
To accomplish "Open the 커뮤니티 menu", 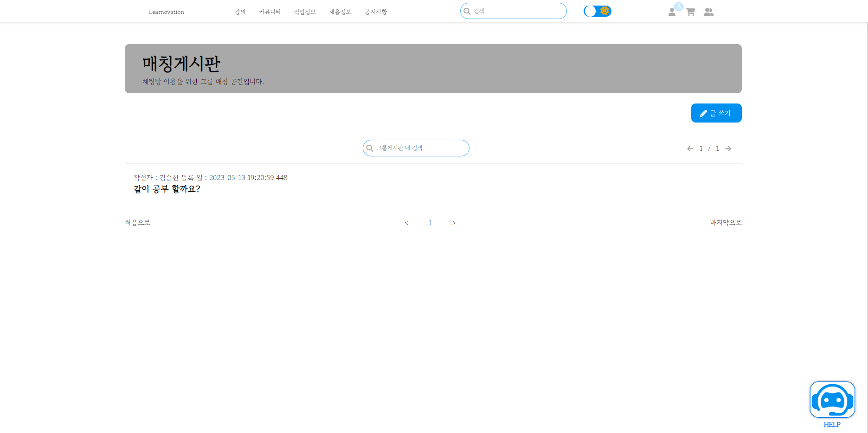I will tap(270, 12).
